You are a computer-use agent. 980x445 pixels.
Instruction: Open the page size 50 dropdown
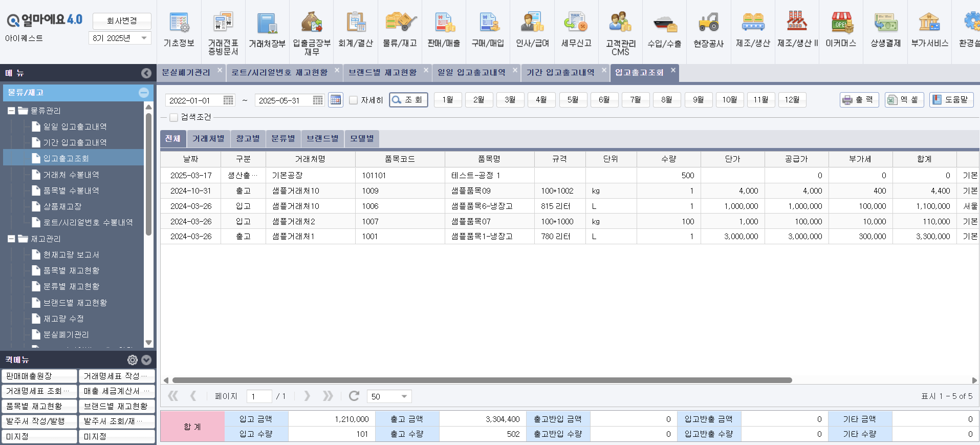pyautogui.click(x=389, y=396)
